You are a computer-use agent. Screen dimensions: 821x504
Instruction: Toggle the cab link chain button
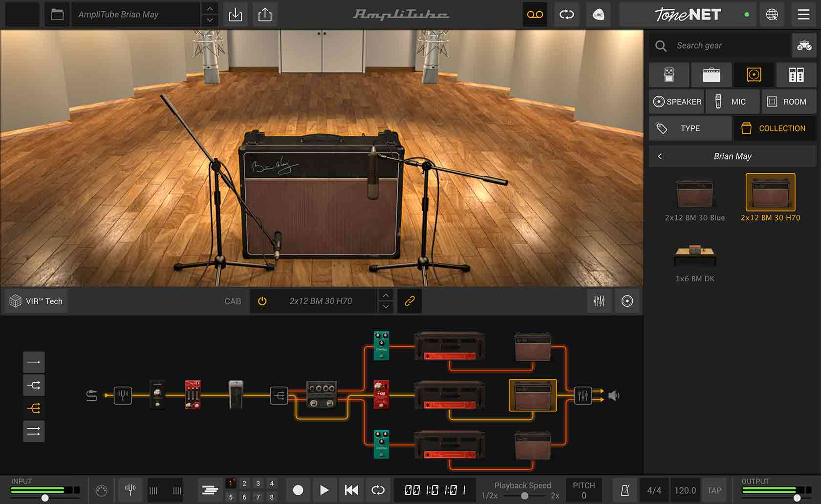410,301
